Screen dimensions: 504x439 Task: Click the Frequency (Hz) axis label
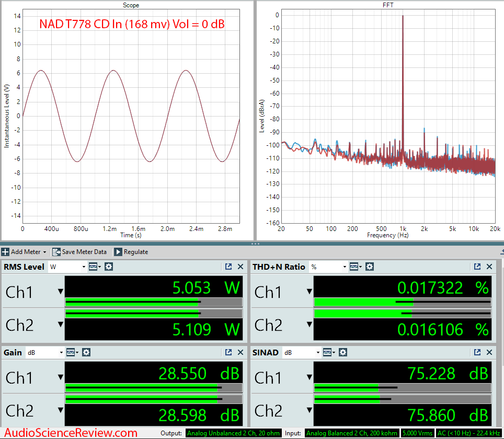(387, 235)
